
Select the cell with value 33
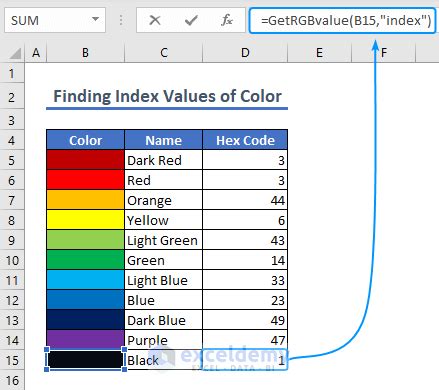pos(245,280)
